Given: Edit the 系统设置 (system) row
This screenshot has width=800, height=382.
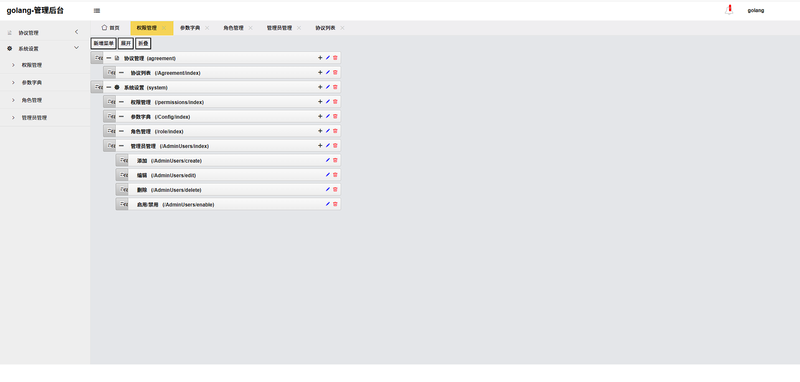Looking at the screenshot, I should point(328,87).
